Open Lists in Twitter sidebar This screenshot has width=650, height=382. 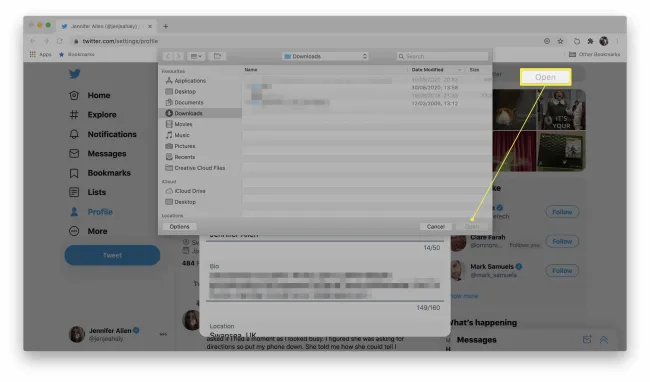coord(87,192)
